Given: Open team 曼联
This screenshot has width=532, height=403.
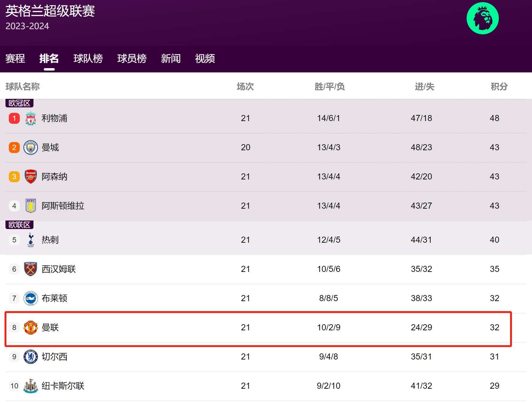Looking at the screenshot, I should 50,328.
